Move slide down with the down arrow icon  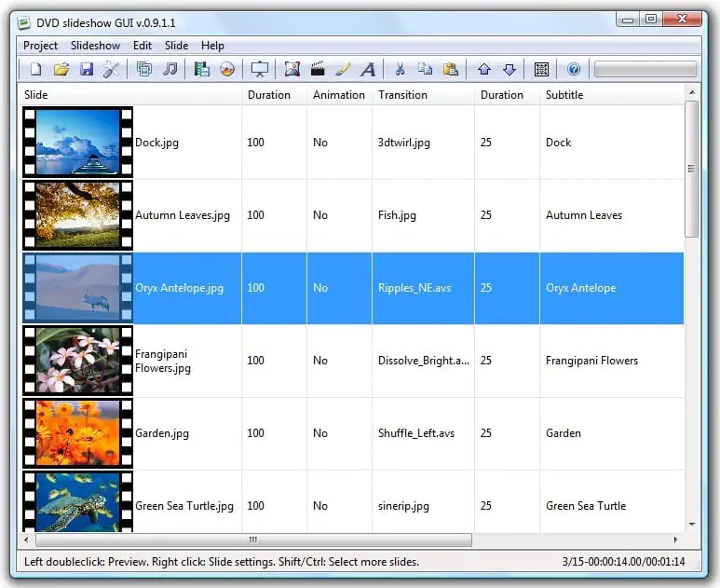(509, 69)
